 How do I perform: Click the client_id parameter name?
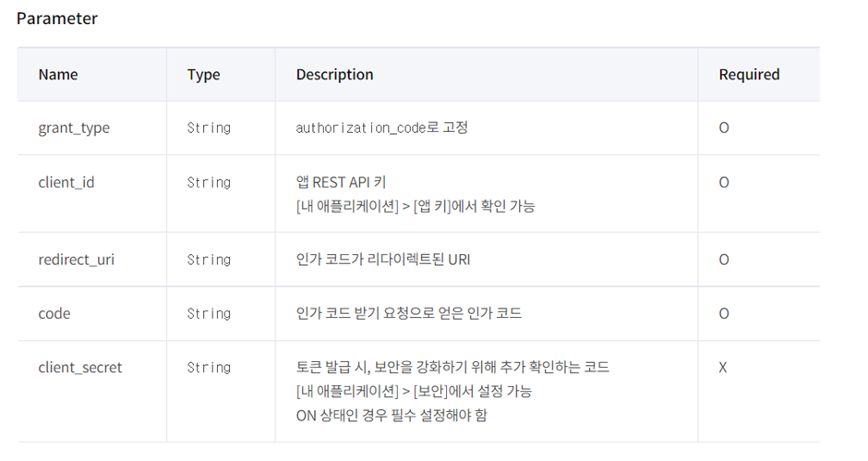(x=66, y=182)
